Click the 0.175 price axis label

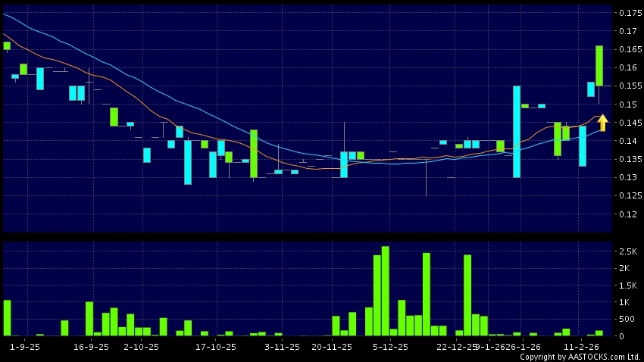click(x=630, y=14)
